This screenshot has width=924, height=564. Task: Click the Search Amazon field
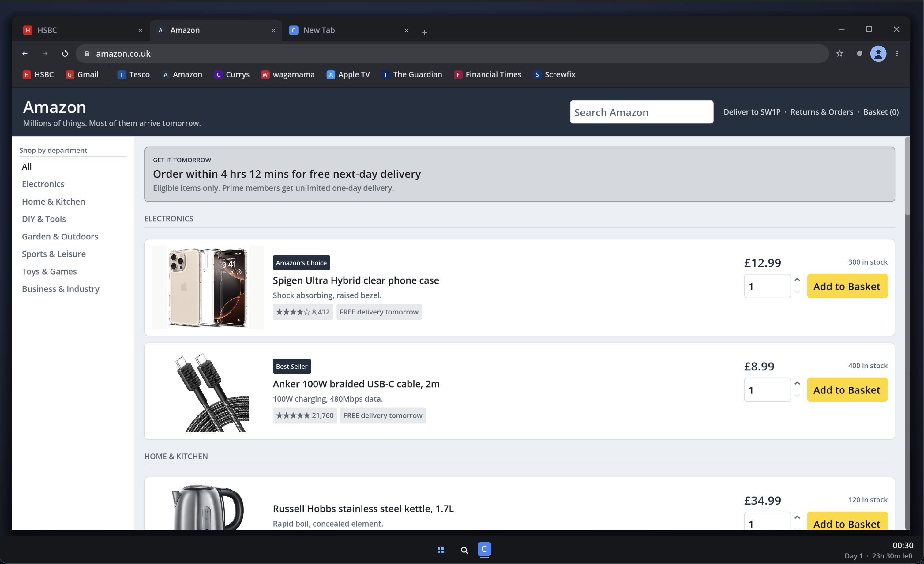[x=641, y=112]
